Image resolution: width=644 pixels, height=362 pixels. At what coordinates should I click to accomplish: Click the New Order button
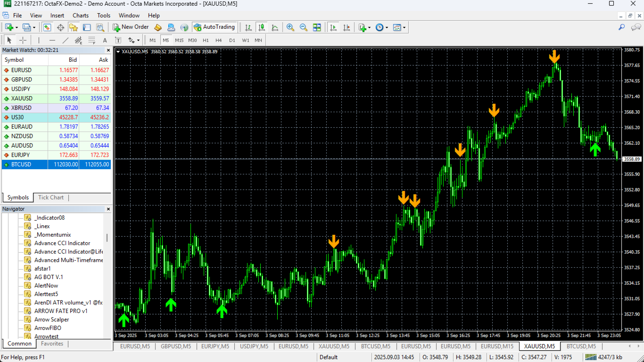click(x=131, y=27)
